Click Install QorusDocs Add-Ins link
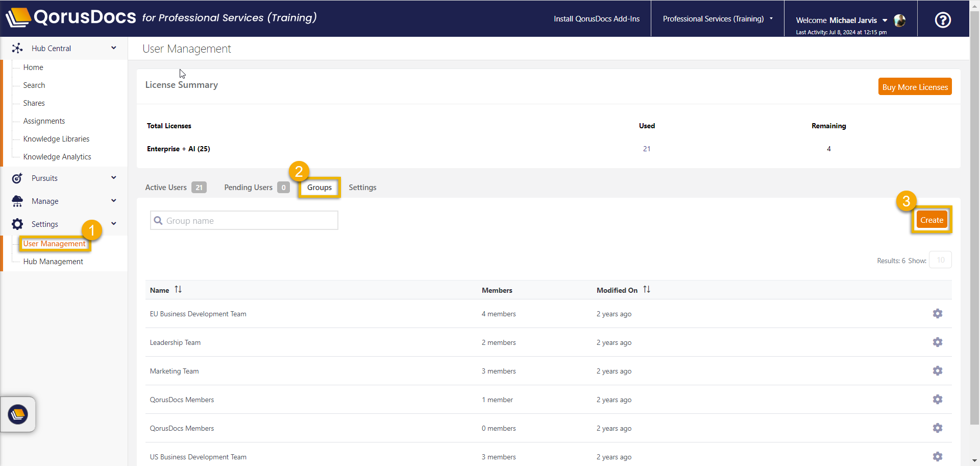Viewport: 980px width, 466px height. (597, 19)
